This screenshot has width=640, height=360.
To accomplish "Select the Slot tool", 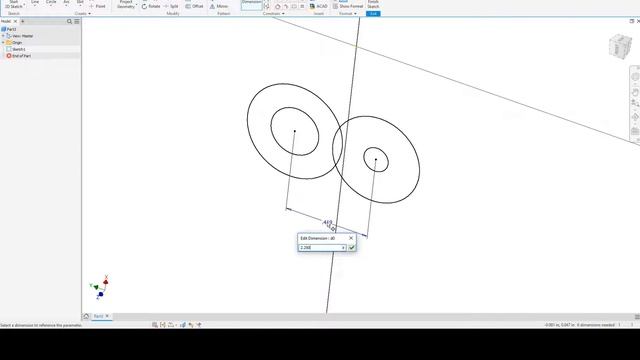I will coord(80,3).
